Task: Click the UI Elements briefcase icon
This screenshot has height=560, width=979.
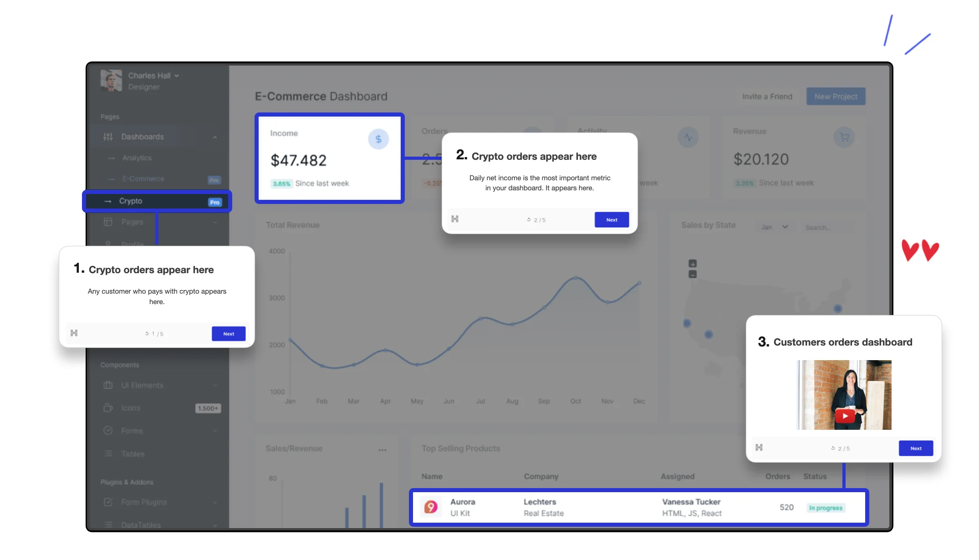Action: tap(108, 385)
